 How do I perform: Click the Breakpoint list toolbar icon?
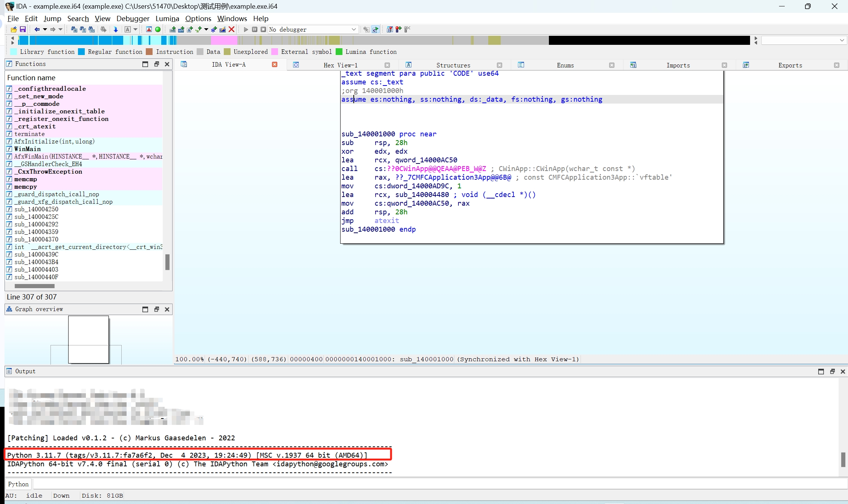[390, 29]
